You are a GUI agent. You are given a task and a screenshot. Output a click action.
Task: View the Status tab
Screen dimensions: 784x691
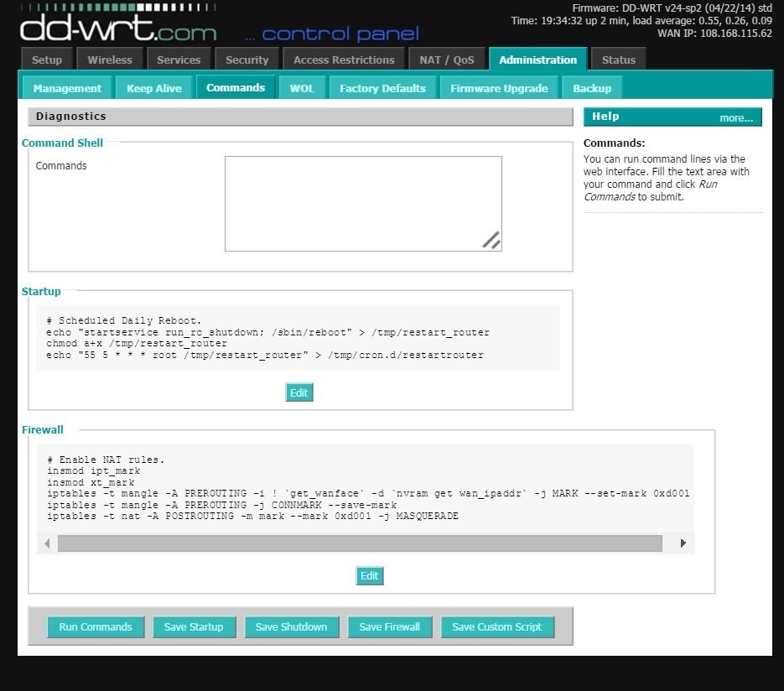(x=618, y=59)
